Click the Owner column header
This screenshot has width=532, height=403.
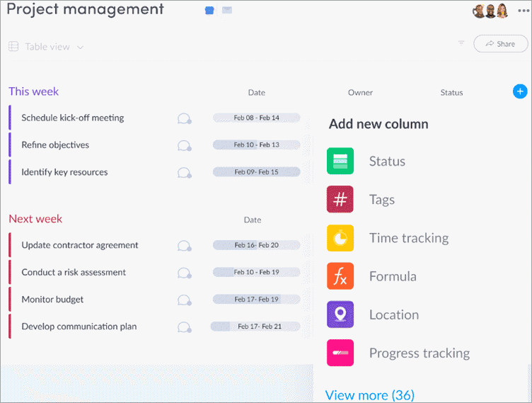[x=360, y=92]
